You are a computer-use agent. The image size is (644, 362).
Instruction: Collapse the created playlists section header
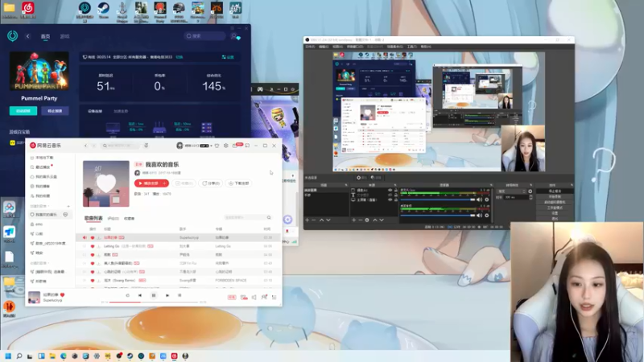coord(39,206)
